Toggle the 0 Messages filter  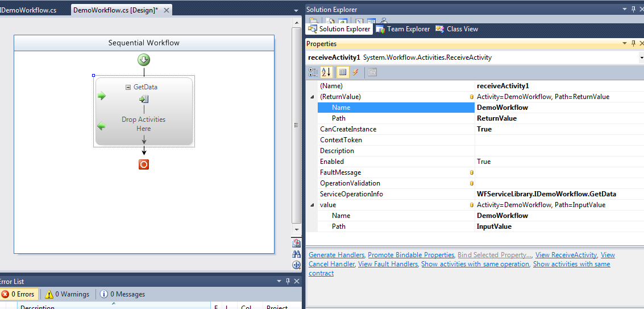tap(122, 294)
